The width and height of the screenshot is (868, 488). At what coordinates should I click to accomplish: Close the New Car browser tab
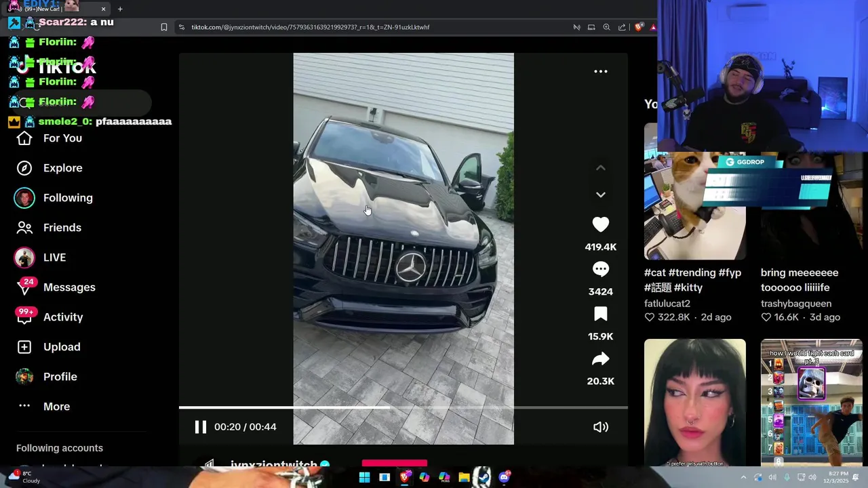pos(103,9)
